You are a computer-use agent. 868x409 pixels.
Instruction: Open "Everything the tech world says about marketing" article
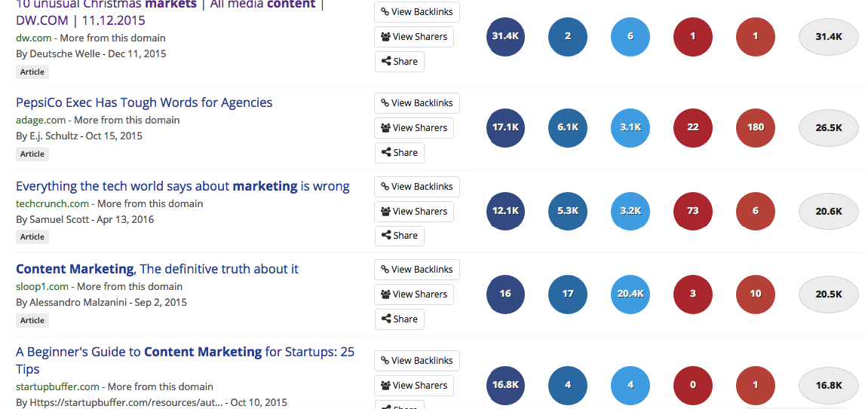182,186
